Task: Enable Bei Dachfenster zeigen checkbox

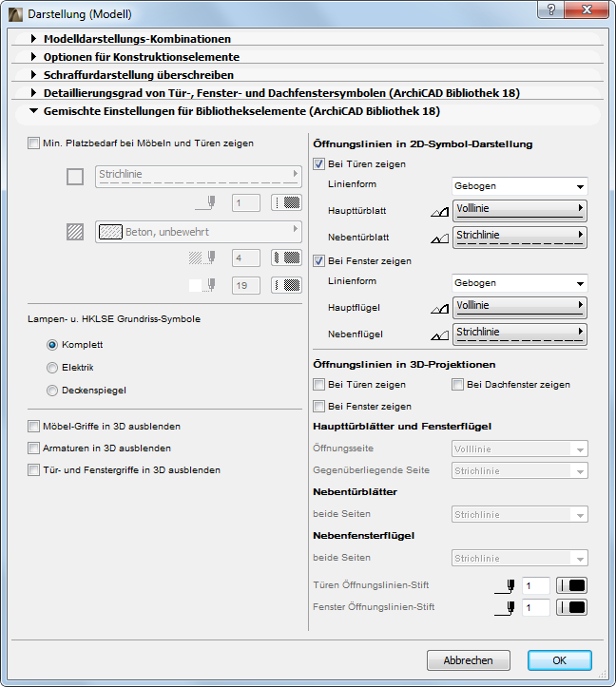Action: 458,385
